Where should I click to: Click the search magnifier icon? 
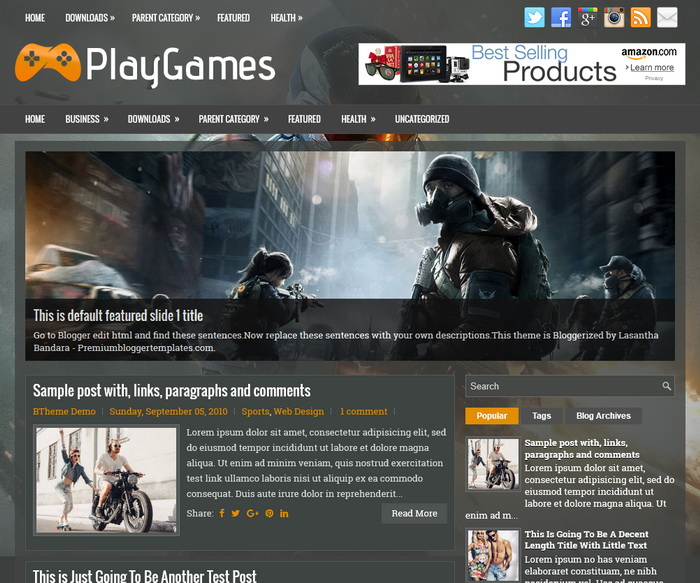coord(667,386)
